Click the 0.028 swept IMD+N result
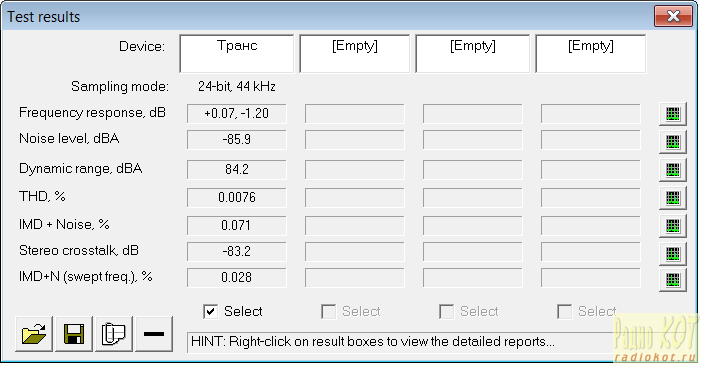Viewport: 710px width, 374px height. coord(236,278)
